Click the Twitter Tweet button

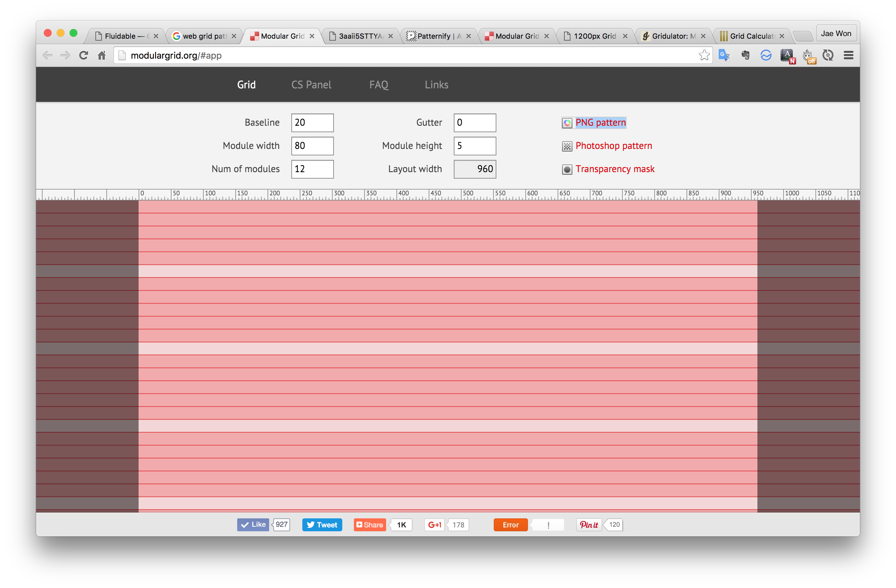click(x=322, y=524)
